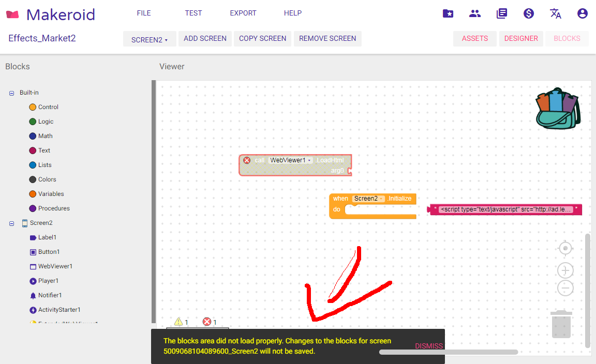Image resolution: width=596 pixels, height=364 pixels.
Task: Click the error icon on LoadHtml block
Action: [247, 160]
